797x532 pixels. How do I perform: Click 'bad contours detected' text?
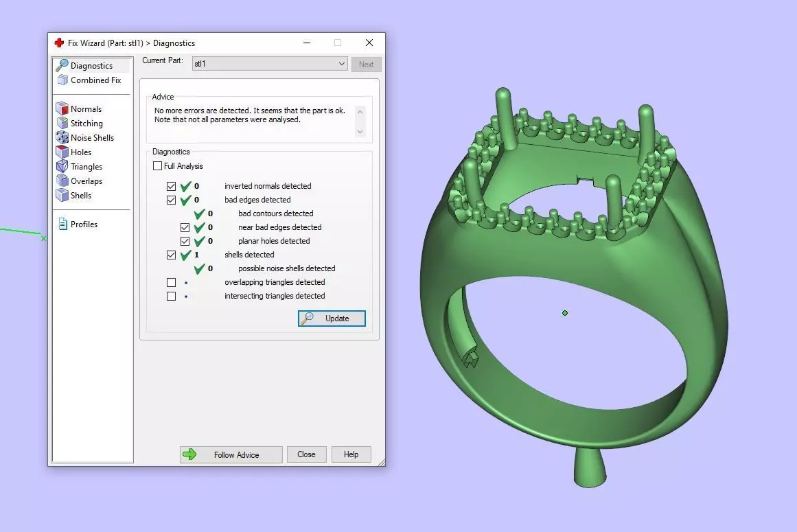tap(275, 213)
